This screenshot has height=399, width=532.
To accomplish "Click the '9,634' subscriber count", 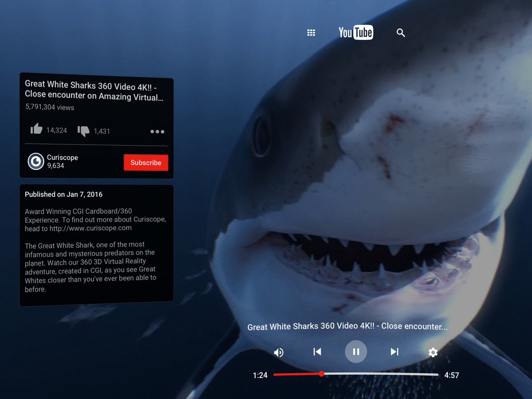I will [56, 166].
